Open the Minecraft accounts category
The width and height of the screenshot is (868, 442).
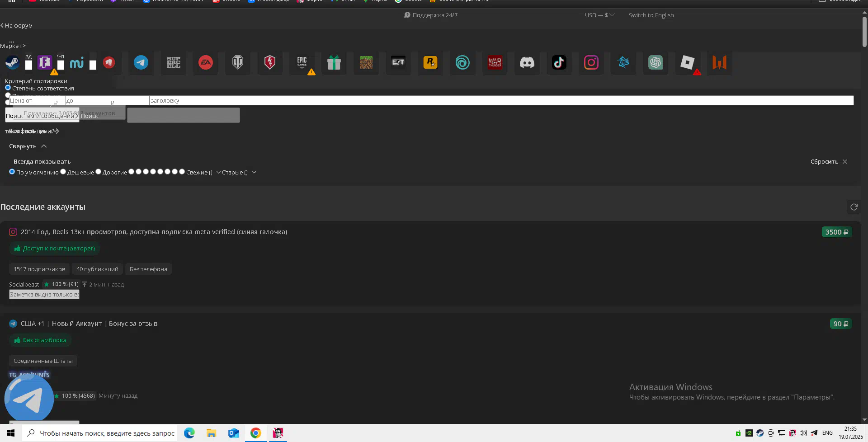[x=366, y=62]
